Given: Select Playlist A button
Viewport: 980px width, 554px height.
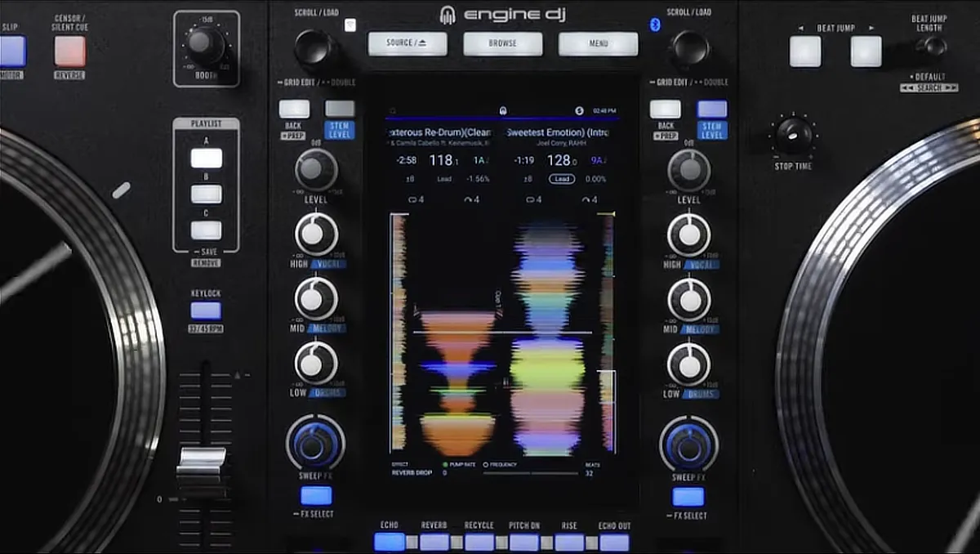Looking at the screenshot, I should (x=207, y=158).
